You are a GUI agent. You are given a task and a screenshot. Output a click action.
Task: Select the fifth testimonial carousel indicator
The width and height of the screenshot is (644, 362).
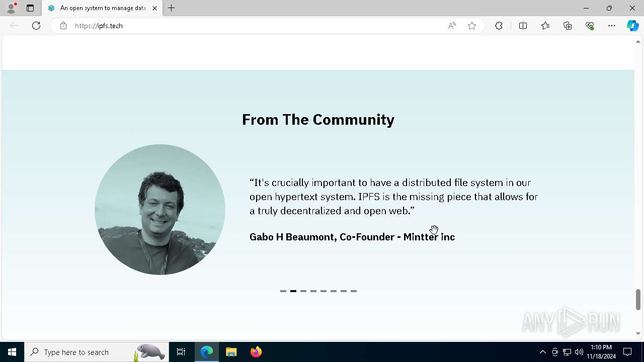pos(324,291)
